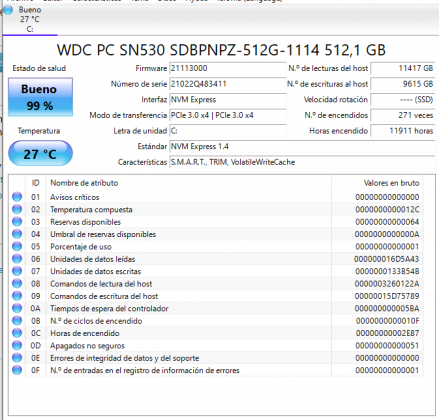This screenshot has height=420, width=439.
Task: Click the status orb for Comandos de lectura del host
Action: [17, 284]
